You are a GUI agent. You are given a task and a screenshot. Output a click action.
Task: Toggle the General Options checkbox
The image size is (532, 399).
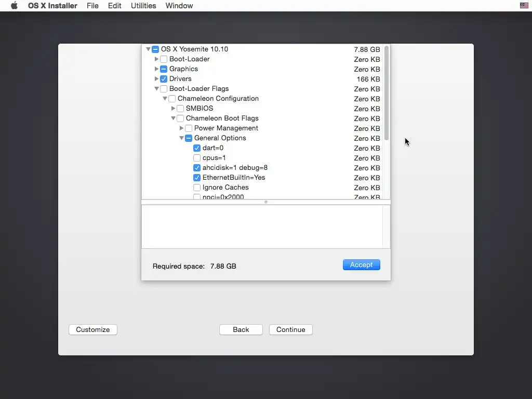click(x=189, y=138)
